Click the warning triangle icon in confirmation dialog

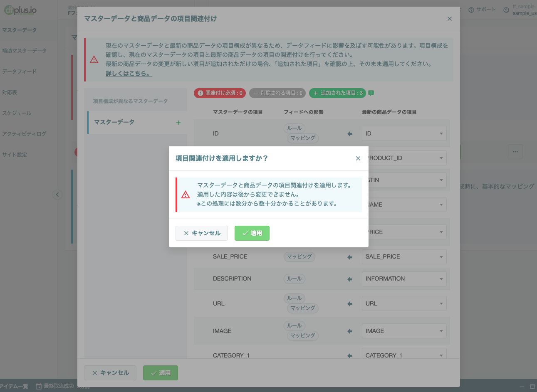186,195
